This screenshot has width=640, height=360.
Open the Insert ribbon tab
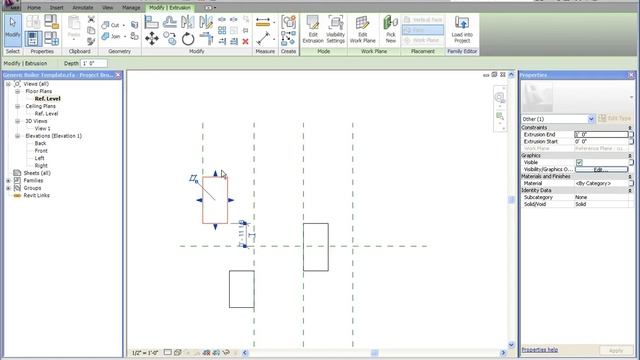pyautogui.click(x=56, y=8)
